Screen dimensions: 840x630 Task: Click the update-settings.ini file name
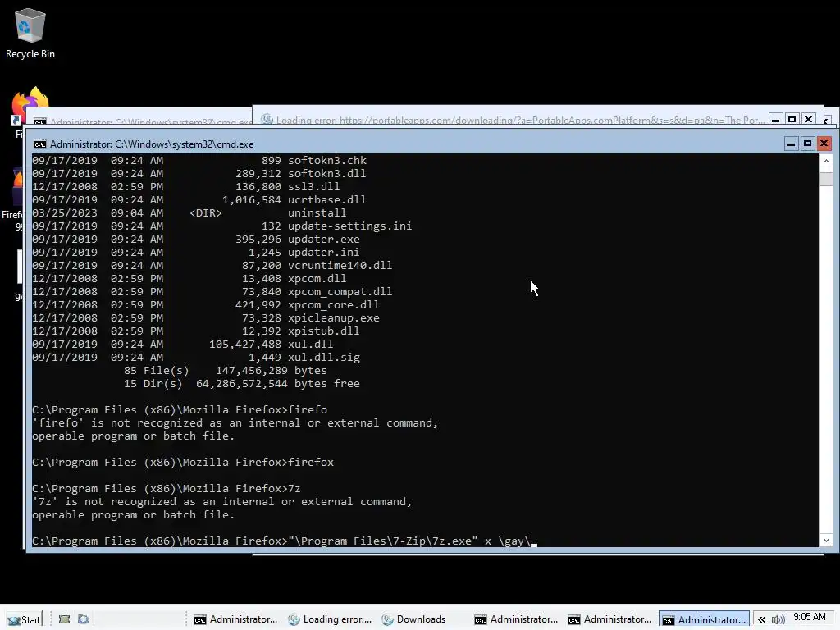tap(349, 226)
